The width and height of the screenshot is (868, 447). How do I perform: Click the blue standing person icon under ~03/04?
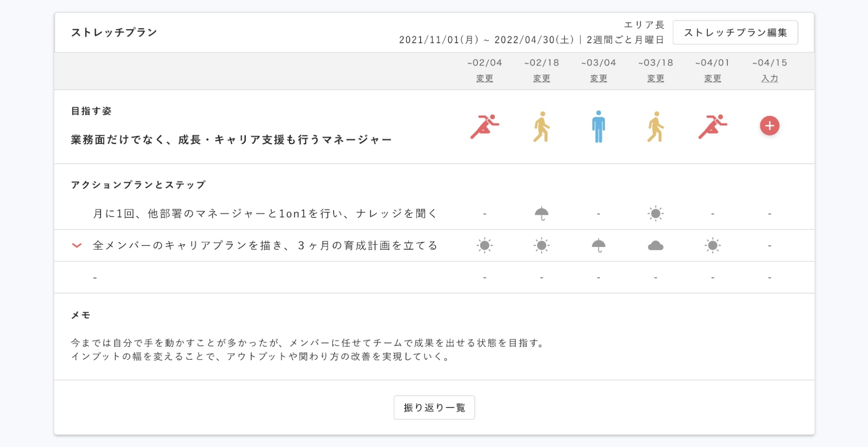coord(598,126)
